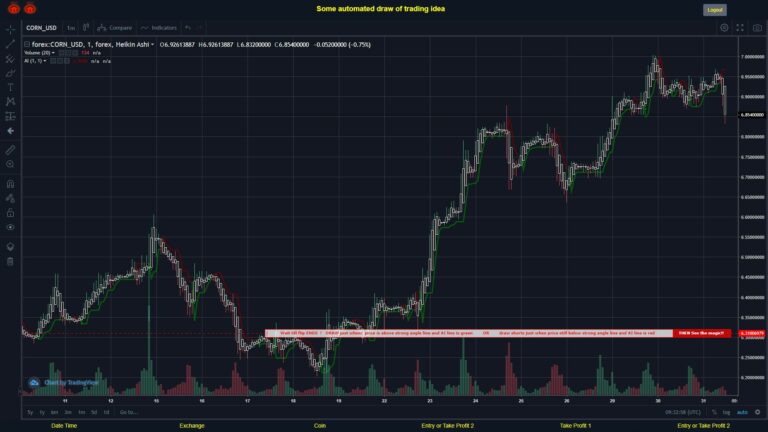Open the Compare symbols tool
768x432 pixels.
point(115,27)
